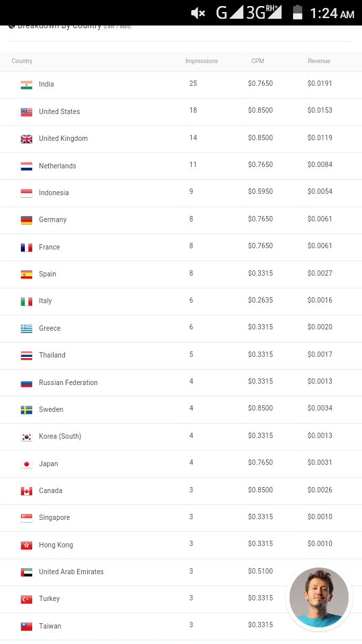
Task: Tap the United States flag icon
Action: (x=26, y=112)
